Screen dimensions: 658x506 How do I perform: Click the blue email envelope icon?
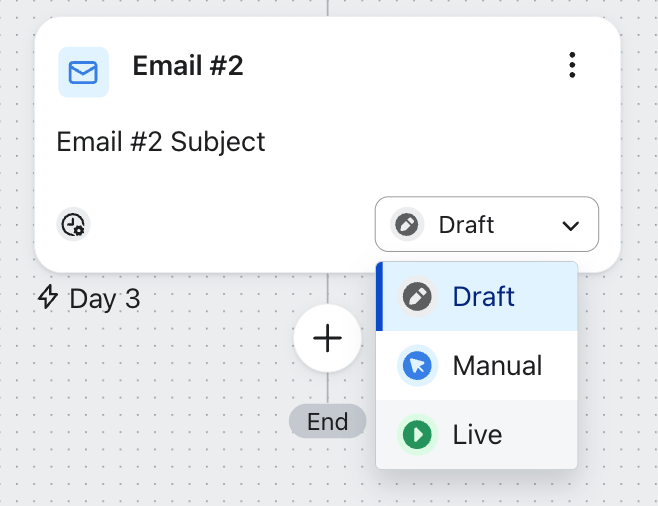pos(83,72)
